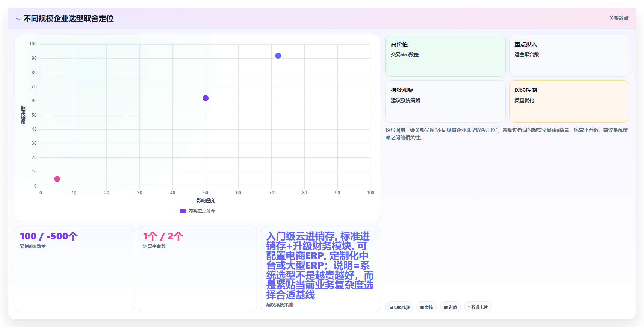644x327 pixels.
Task: Click the 交易sku数量 label under the first metric card
Action: click(33, 246)
